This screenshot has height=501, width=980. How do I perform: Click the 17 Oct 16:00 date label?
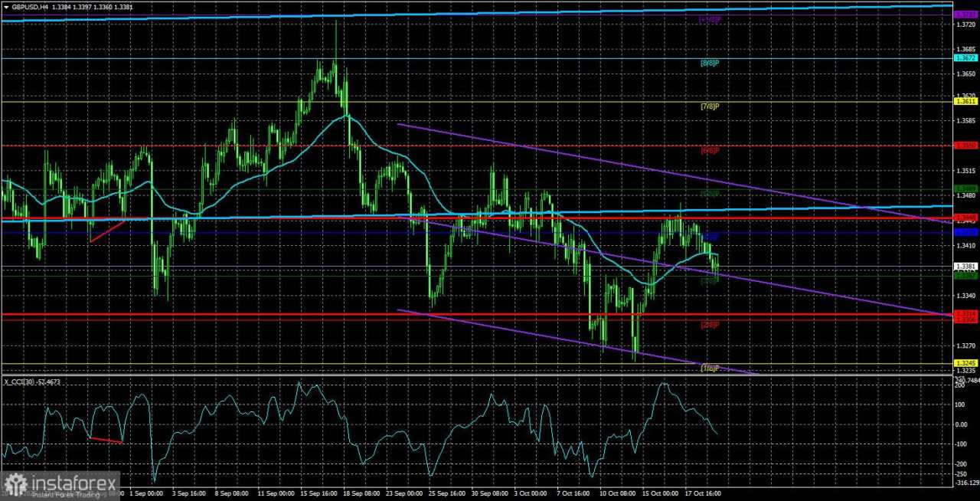[704, 493]
